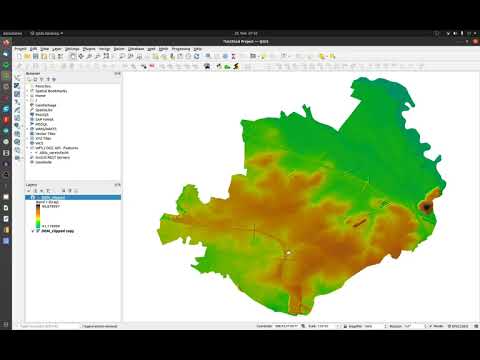Viewport: 480px width, 360px height.
Task: Click the statistical summary sigma icon
Action: pos(234,57)
